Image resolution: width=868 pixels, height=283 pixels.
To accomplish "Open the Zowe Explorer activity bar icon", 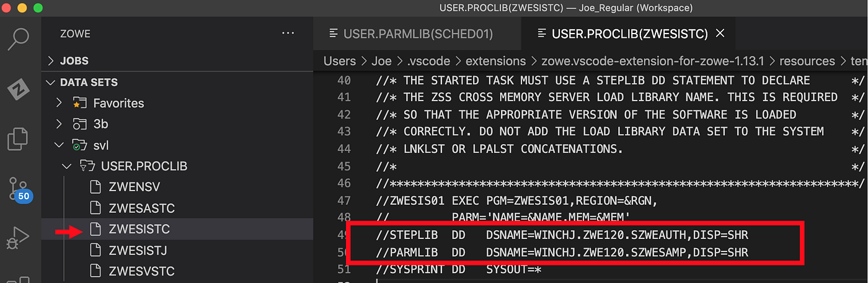I will (x=19, y=91).
